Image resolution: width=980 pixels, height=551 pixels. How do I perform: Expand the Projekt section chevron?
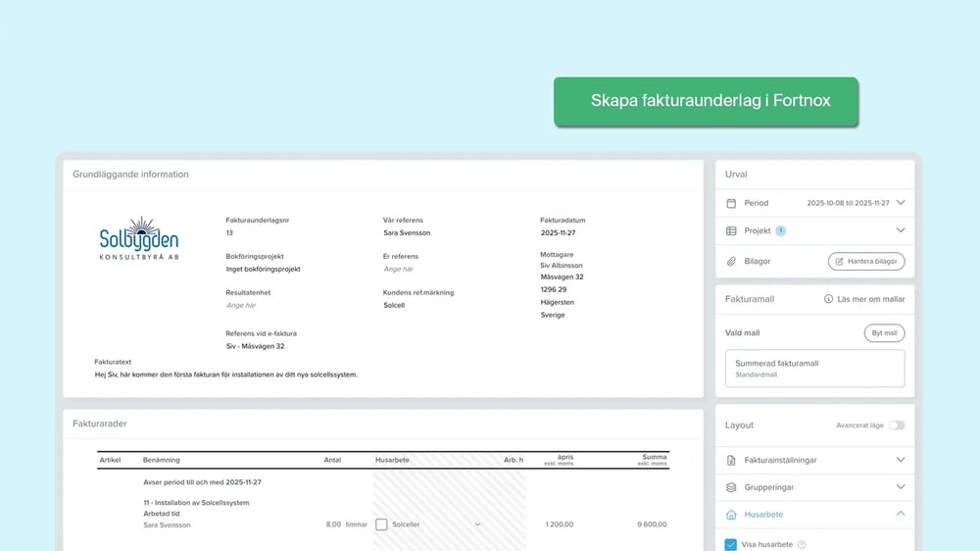click(x=900, y=231)
